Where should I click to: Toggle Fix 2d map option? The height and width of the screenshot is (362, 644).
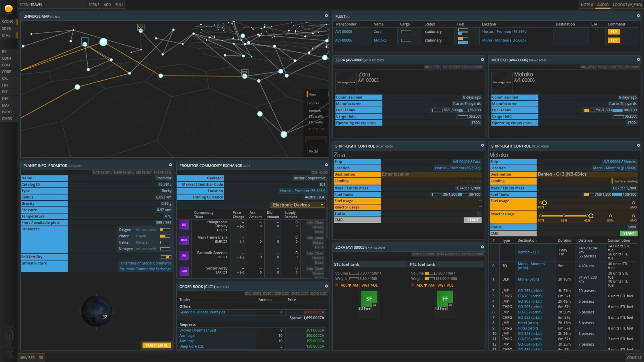(313, 151)
